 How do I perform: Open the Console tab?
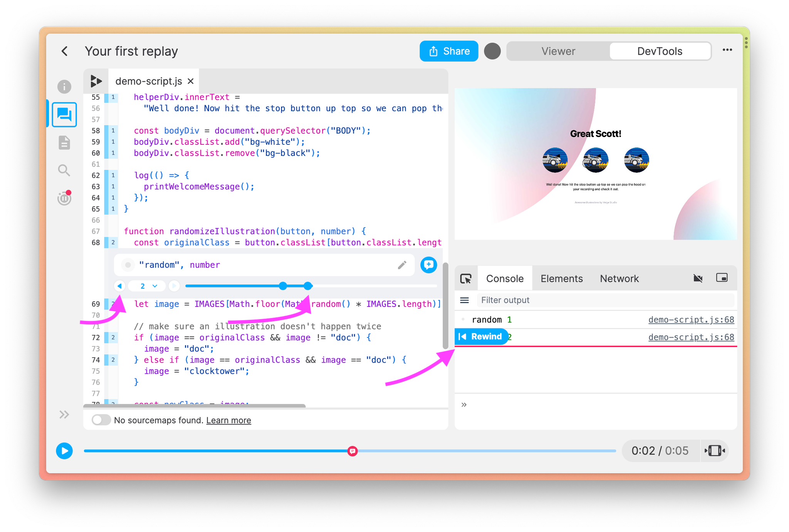click(505, 278)
